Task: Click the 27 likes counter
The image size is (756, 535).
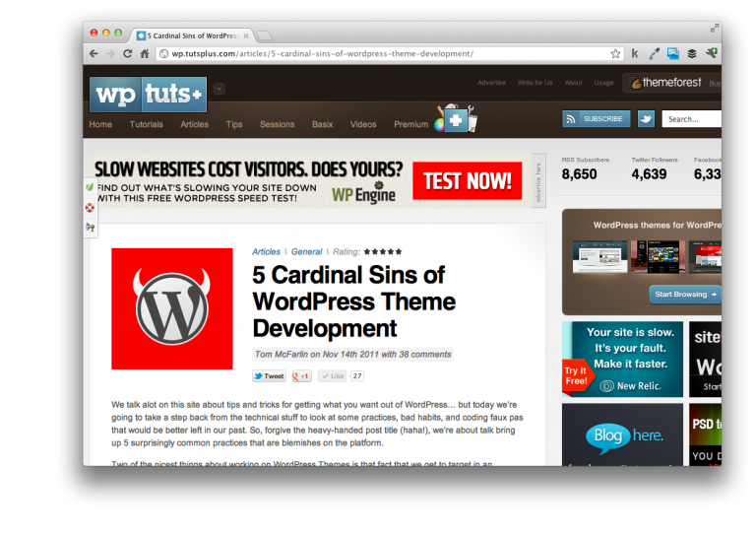Action: [x=356, y=376]
